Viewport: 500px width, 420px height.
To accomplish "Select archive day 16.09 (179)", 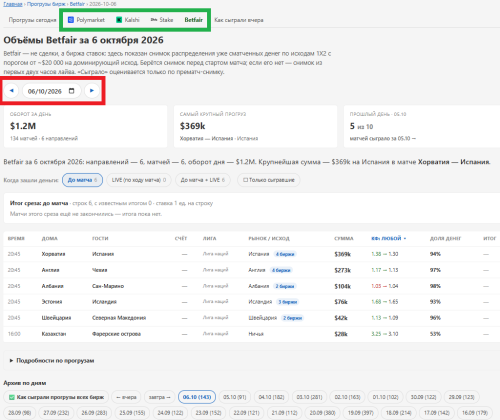I will click(475, 413).
